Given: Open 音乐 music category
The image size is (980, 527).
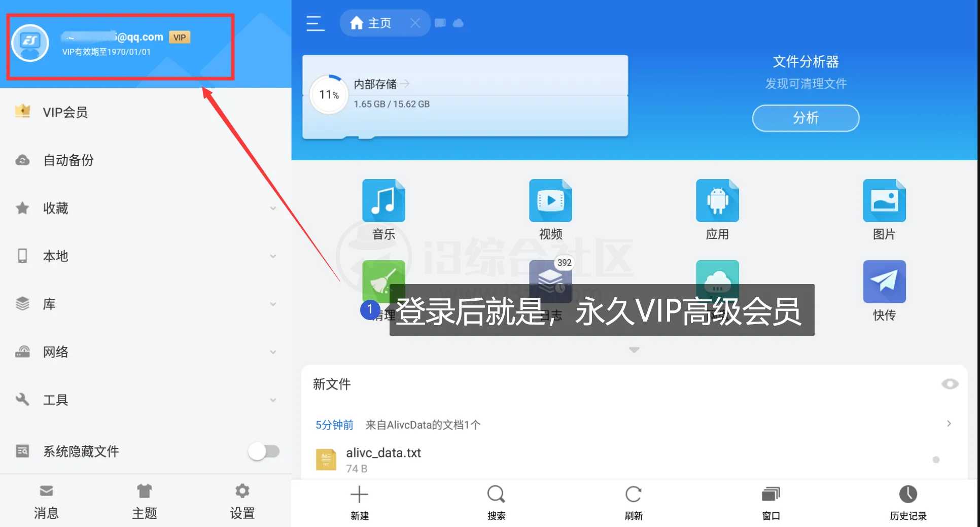Looking at the screenshot, I should [383, 209].
